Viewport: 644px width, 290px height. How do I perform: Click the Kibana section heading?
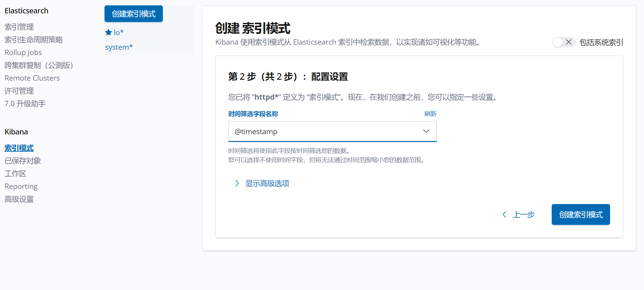coord(16,132)
